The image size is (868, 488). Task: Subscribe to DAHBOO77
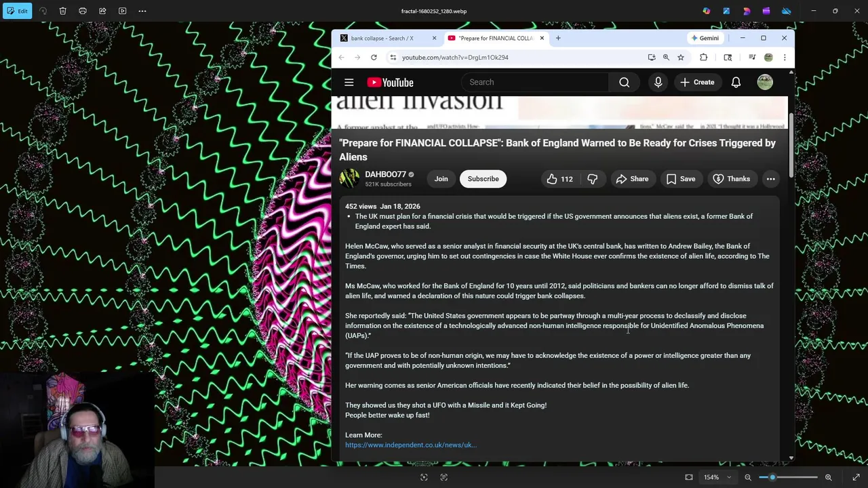(x=483, y=179)
